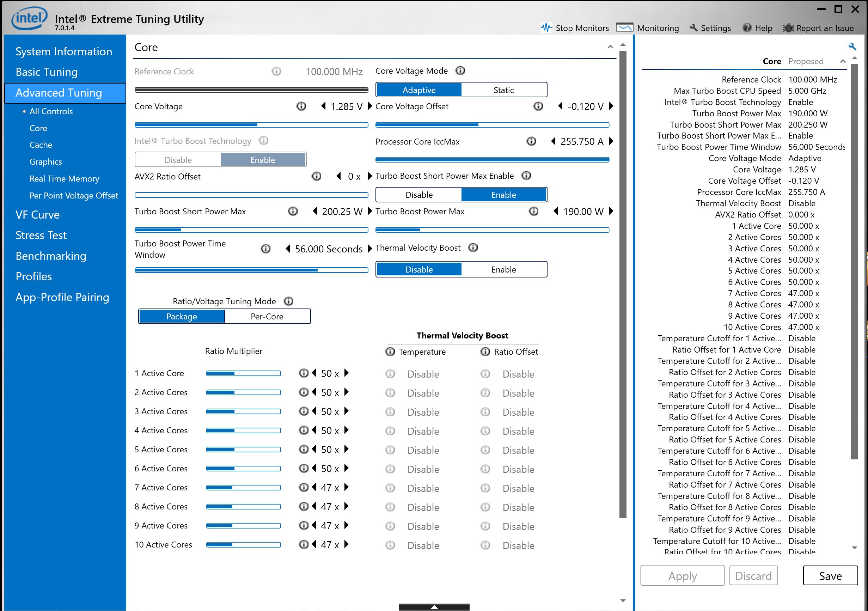Image resolution: width=868 pixels, height=611 pixels.
Task: Open Benchmarking section
Action: (x=51, y=256)
